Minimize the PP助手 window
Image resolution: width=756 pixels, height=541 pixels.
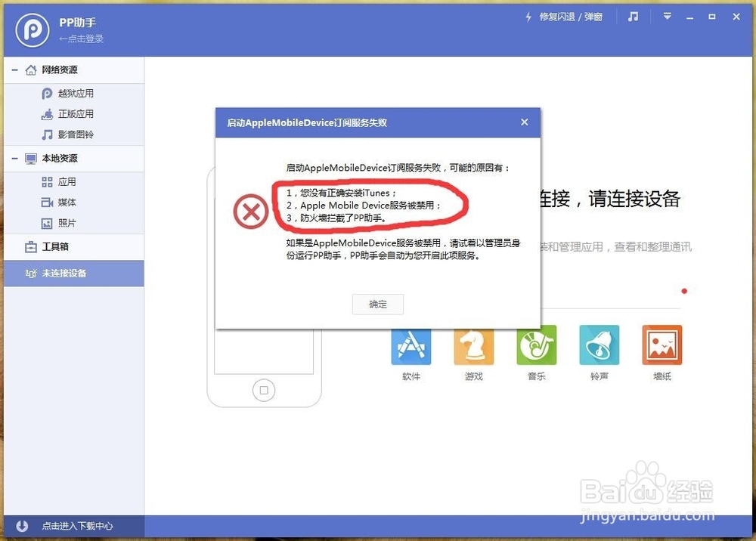click(x=690, y=17)
